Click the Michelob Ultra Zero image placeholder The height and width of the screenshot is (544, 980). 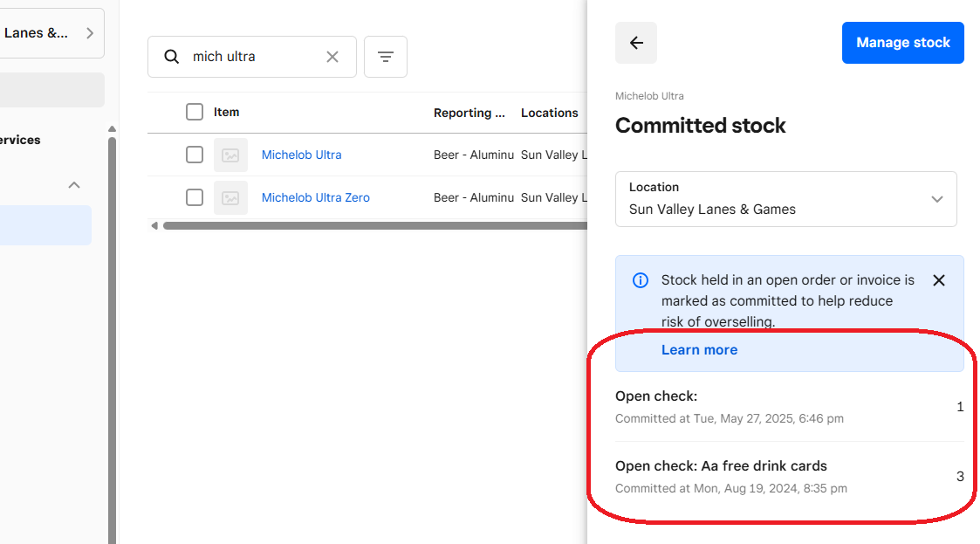click(x=230, y=197)
